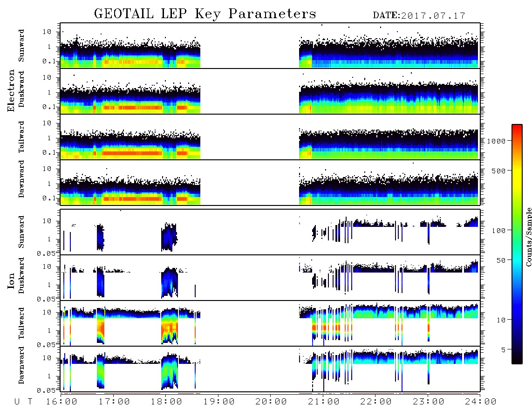Click the Ion Sunward spectrogram panel
The image size is (532, 410).
(x=270, y=232)
